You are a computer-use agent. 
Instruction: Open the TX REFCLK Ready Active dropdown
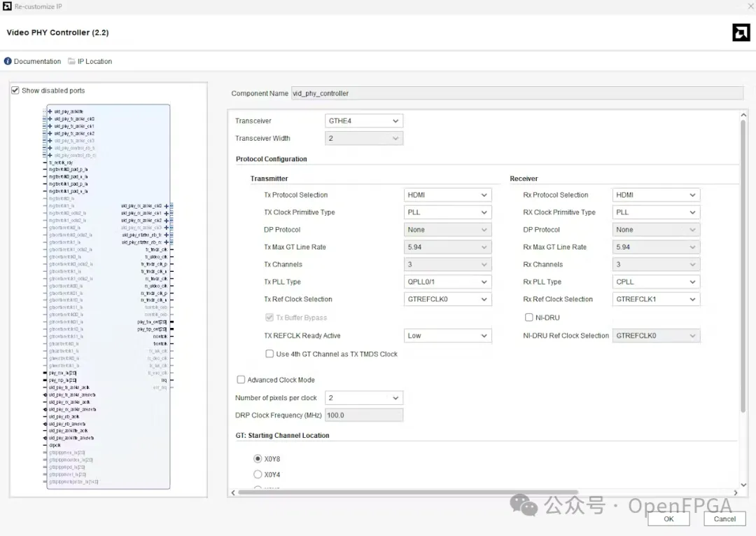coord(447,336)
